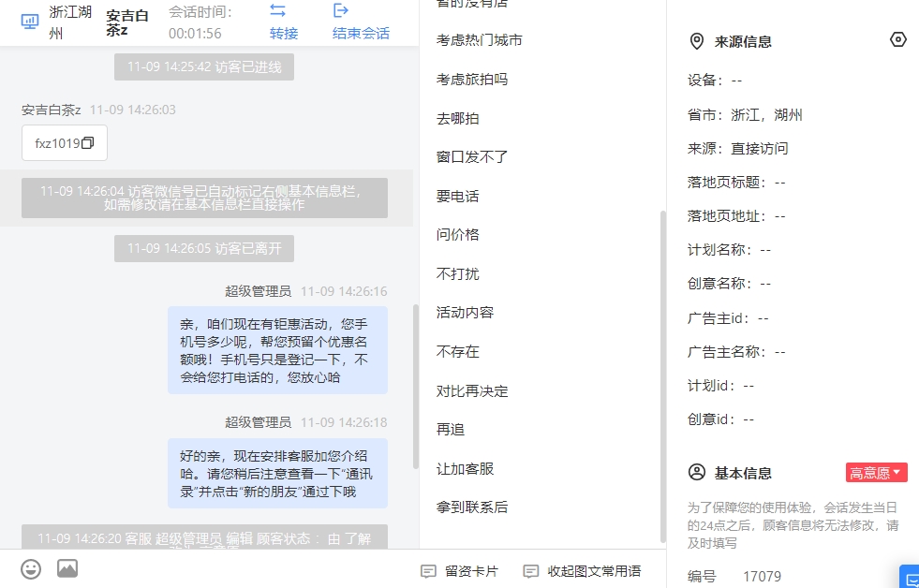Choose the 对比再决定 quick reply
The height and width of the screenshot is (588, 919).
472,391
